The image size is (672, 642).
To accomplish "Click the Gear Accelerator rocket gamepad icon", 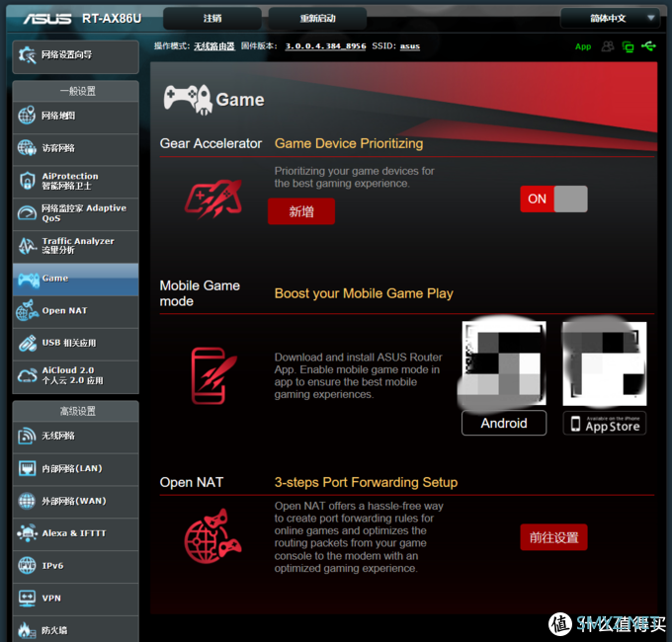I will 213,199.
